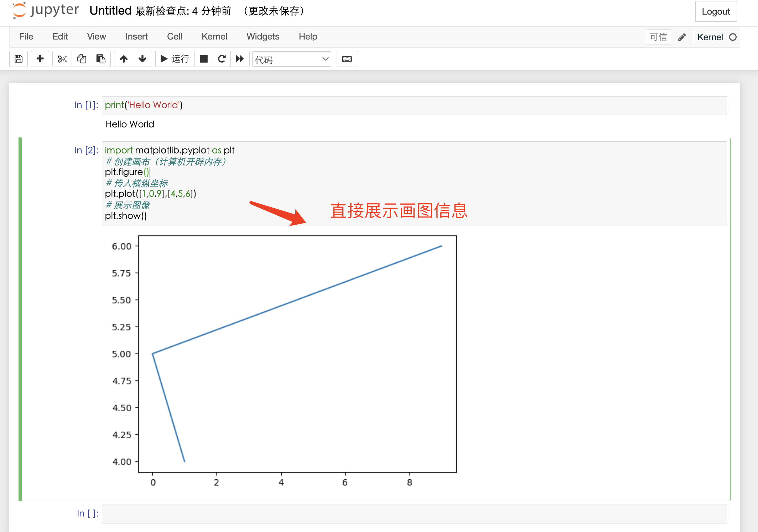
Task: Save the notebook using the save icon
Action: (18, 59)
